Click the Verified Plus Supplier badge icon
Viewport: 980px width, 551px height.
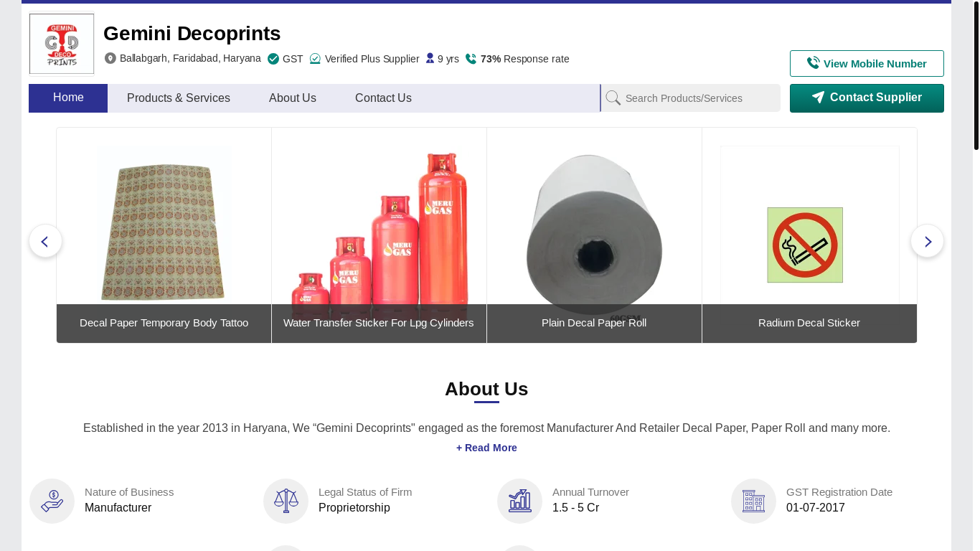[315, 59]
